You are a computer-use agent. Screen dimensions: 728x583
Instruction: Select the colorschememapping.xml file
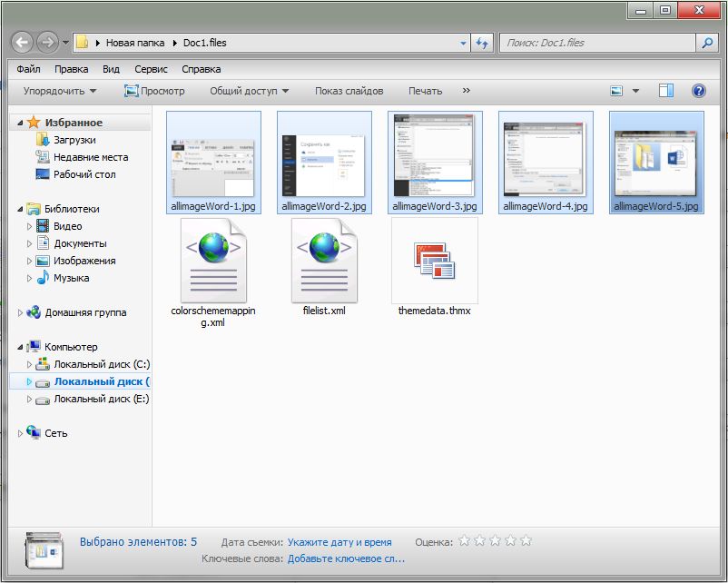(213, 261)
